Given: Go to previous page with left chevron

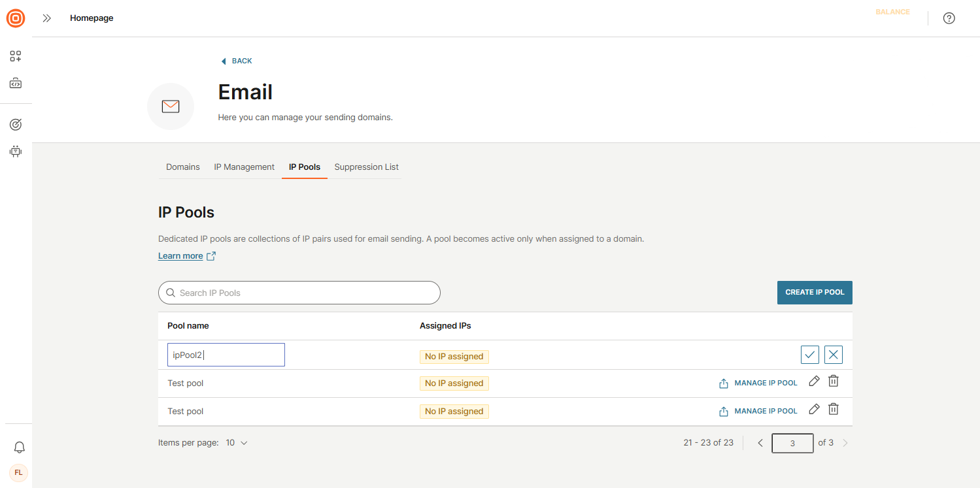Looking at the screenshot, I should click(x=760, y=442).
